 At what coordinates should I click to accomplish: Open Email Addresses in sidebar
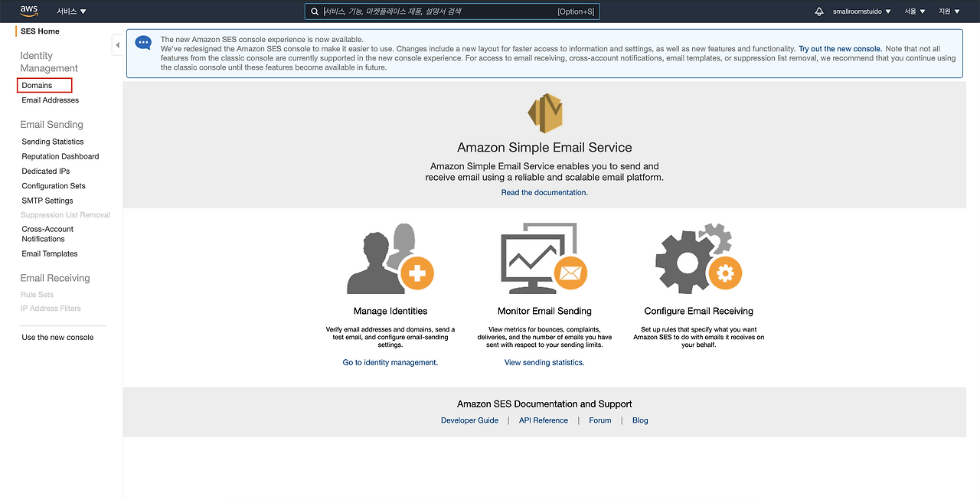click(x=50, y=100)
